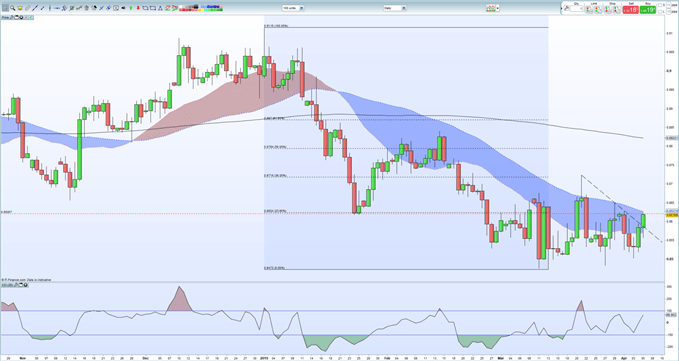
Task: Choose the green up-arrow marker tool
Action: click(x=131, y=8)
